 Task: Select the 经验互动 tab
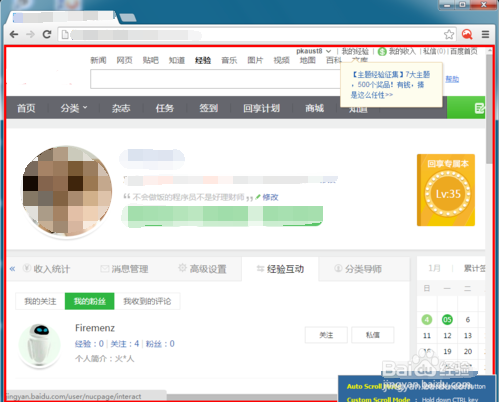pos(280,269)
